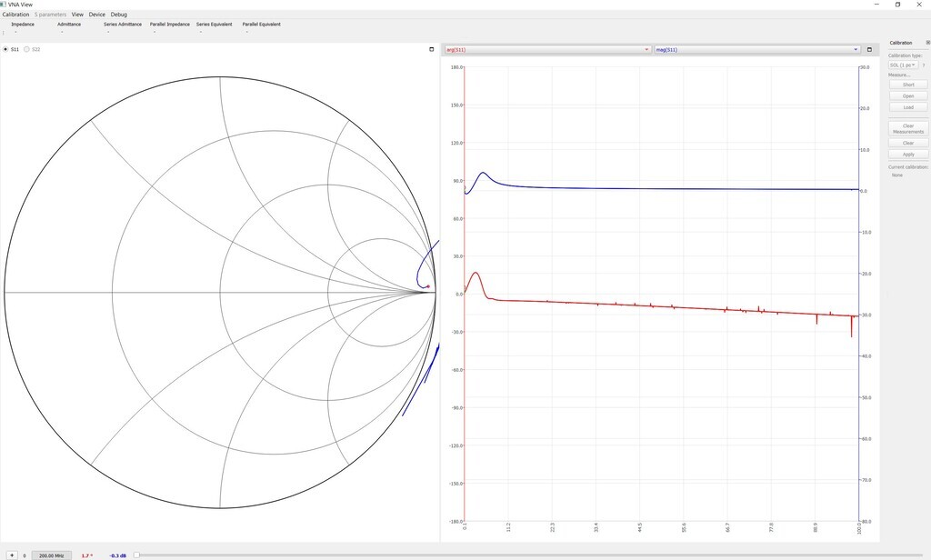The image size is (931, 560).
Task: Measure the Open calibration standard
Action: pyautogui.click(x=908, y=96)
